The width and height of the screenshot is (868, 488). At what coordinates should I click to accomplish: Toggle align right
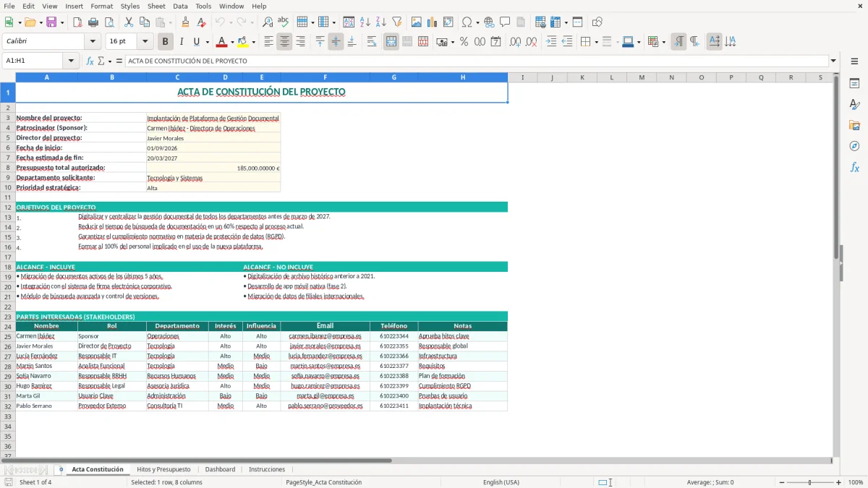coord(300,41)
